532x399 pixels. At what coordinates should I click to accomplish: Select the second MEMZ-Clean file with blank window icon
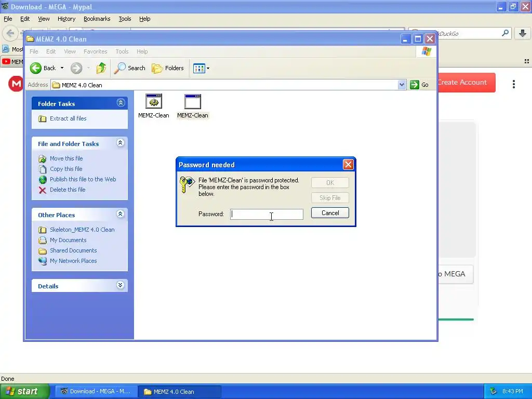pyautogui.click(x=193, y=106)
